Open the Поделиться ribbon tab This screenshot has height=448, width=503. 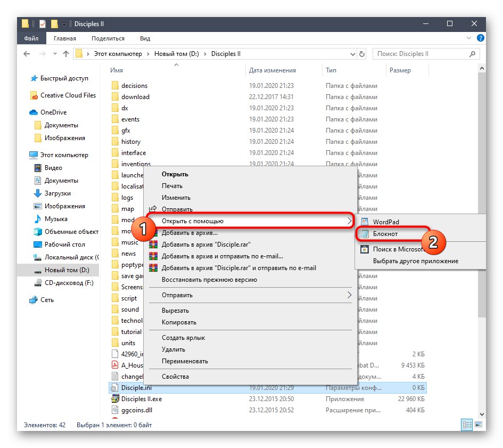pyautogui.click(x=108, y=38)
